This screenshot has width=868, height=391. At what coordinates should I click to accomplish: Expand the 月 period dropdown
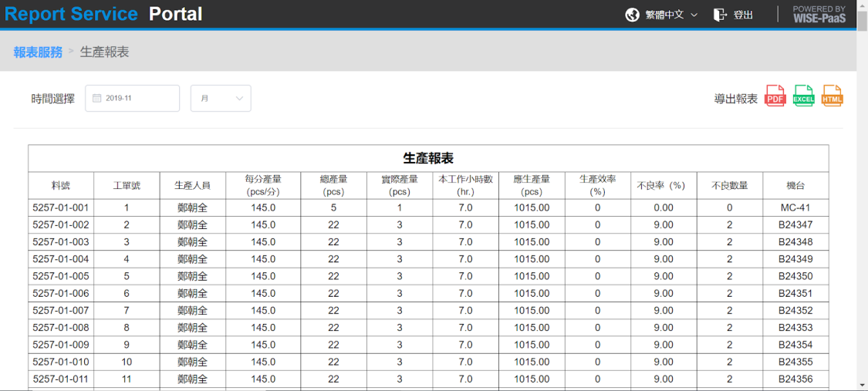point(221,99)
